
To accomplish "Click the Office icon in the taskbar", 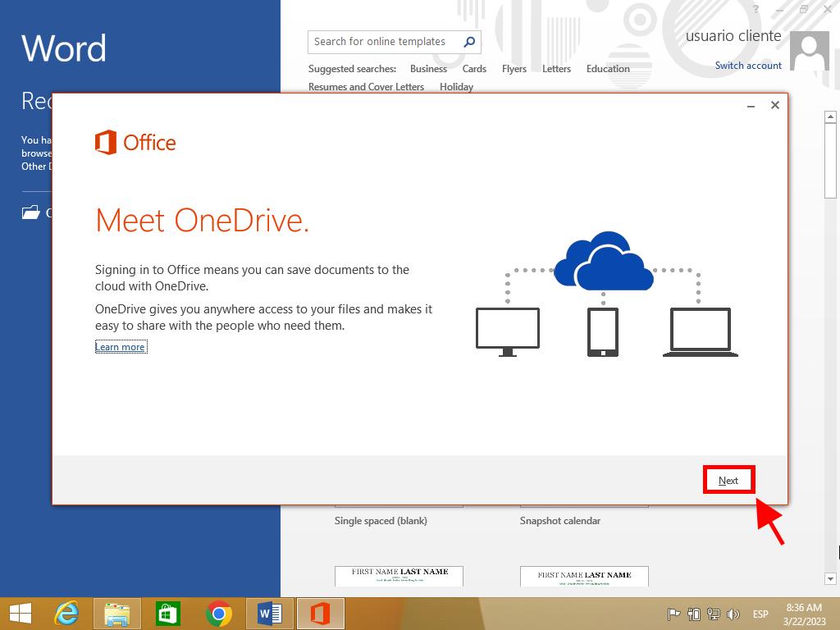I will (321, 614).
